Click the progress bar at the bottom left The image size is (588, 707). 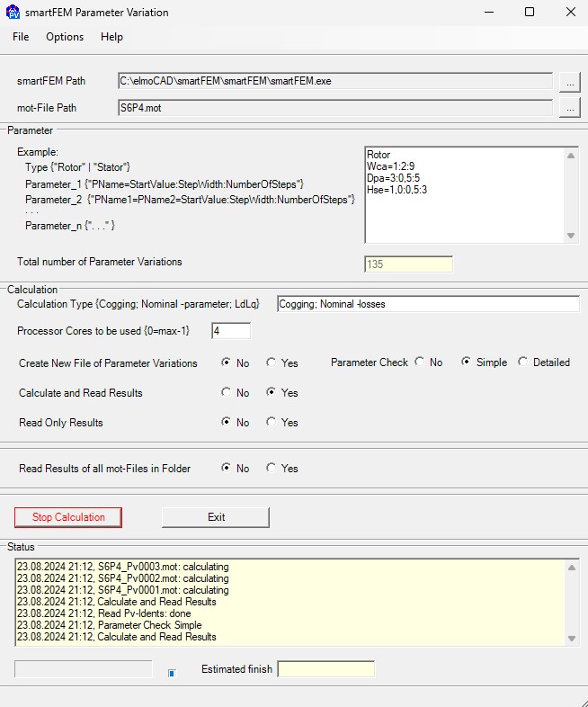click(84, 669)
